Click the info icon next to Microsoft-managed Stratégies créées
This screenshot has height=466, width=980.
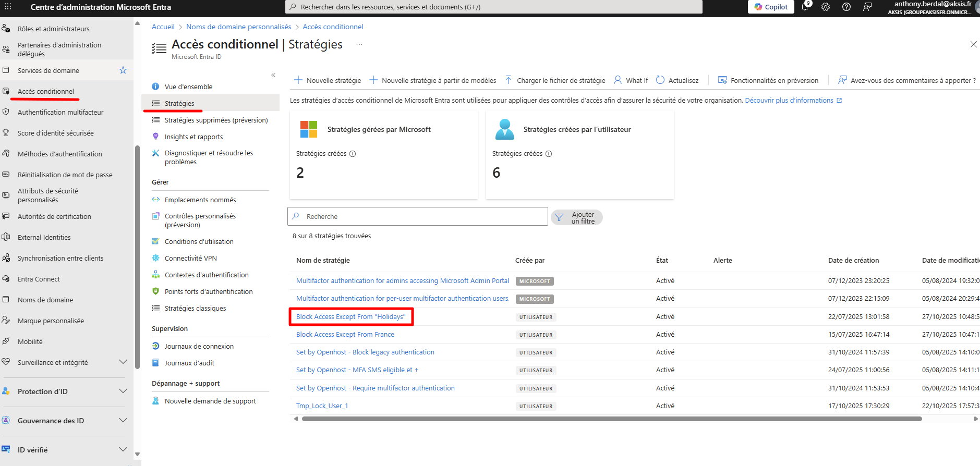pyautogui.click(x=353, y=154)
